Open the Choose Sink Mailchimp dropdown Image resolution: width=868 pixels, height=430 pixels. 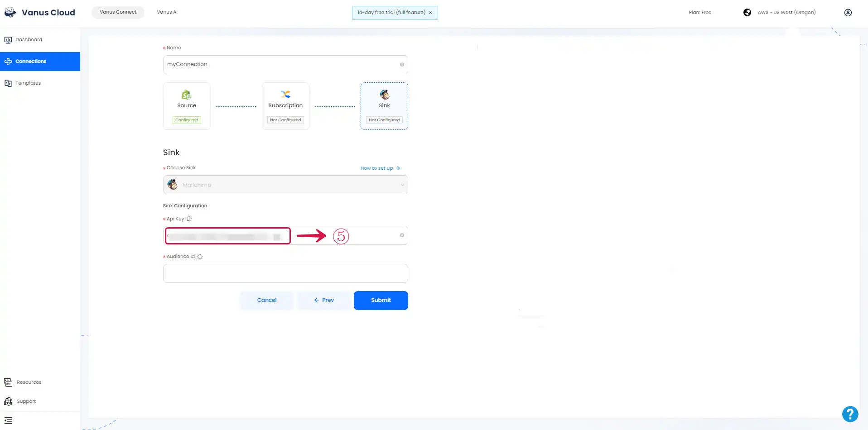tap(285, 185)
